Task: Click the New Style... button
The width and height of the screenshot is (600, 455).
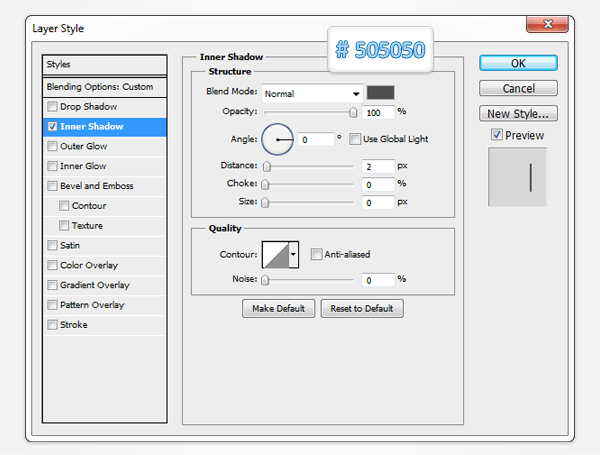Action: (518, 113)
